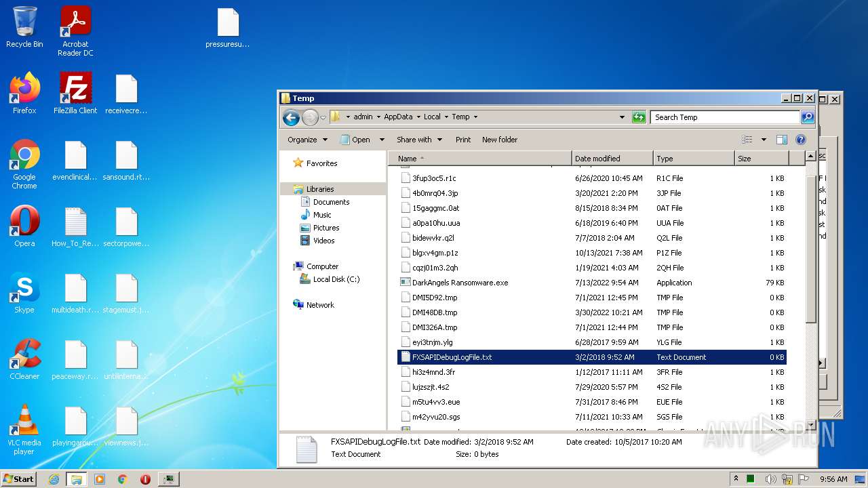Select the pressuresu... file on desktop
The width and height of the screenshot is (868, 488).
tap(228, 28)
